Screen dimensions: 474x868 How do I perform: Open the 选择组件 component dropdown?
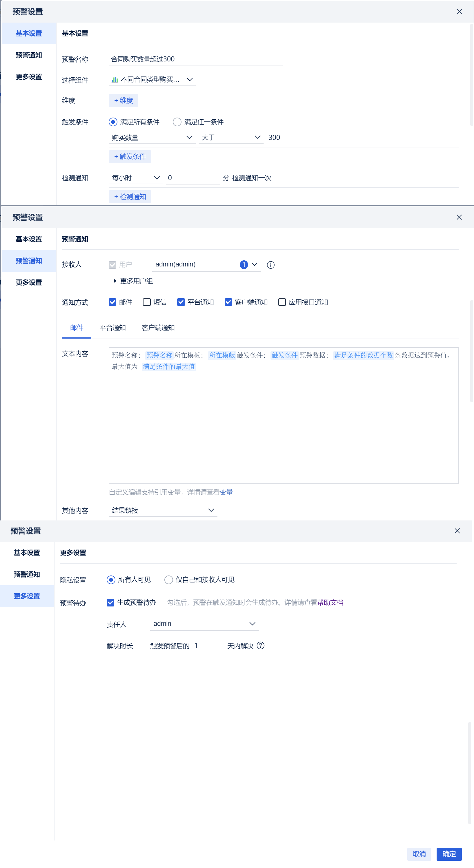[152, 80]
